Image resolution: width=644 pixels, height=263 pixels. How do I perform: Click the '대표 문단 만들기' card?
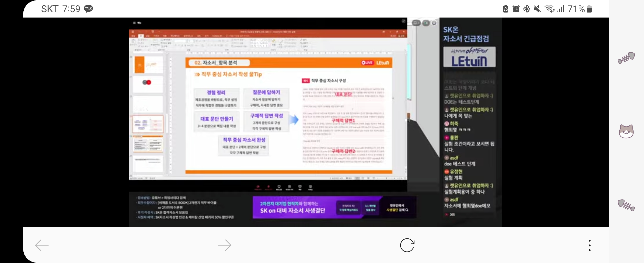pyautogui.click(x=217, y=122)
